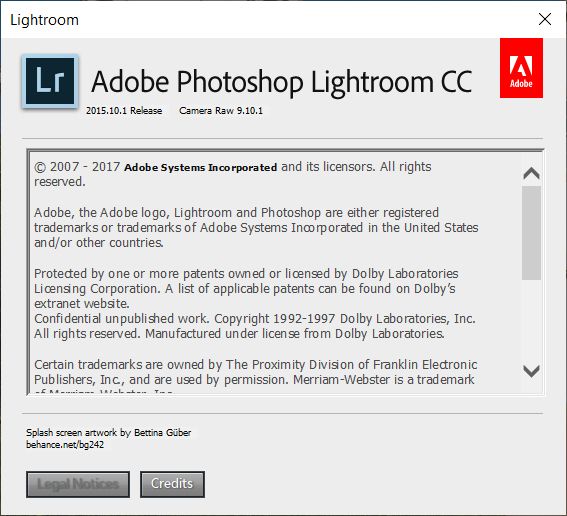
Task: Click the behance.net/bg242 link text
Action: [65, 445]
